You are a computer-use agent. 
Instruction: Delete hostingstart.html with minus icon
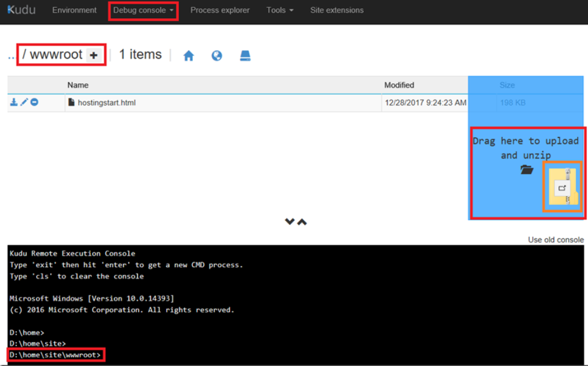[34, 102]
